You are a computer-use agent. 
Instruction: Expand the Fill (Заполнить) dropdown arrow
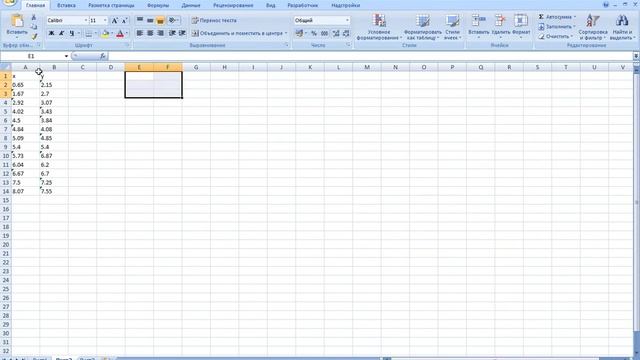tap(575, 27)
